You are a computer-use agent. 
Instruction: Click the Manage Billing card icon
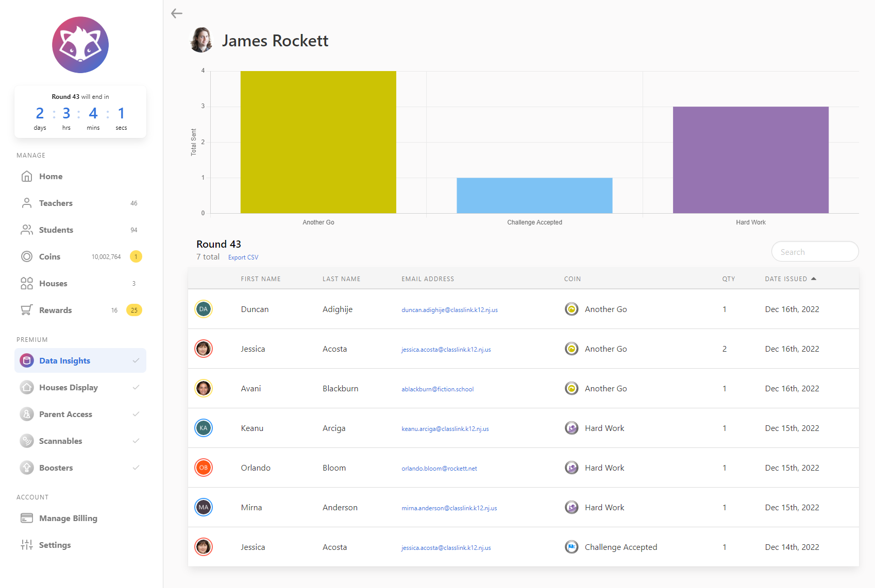coord(27,518)
